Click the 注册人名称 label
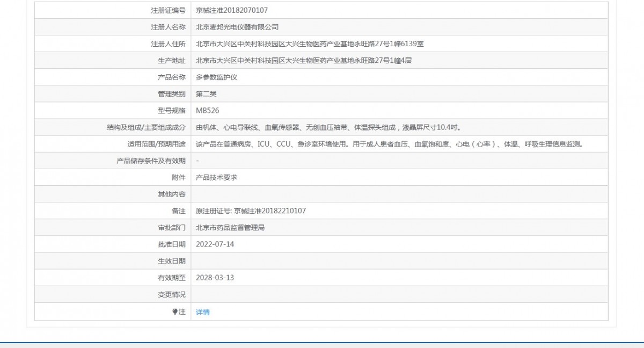This screenshot has height=348, width=644. click(x=168, y=27)
